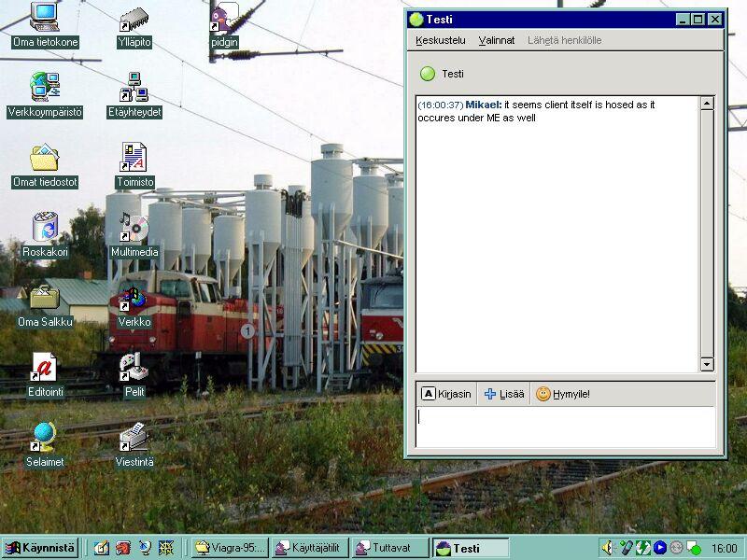This screenshot has width=747, height=560.
Task: Open the Keskustelu menu
Action: click(440, 40)
